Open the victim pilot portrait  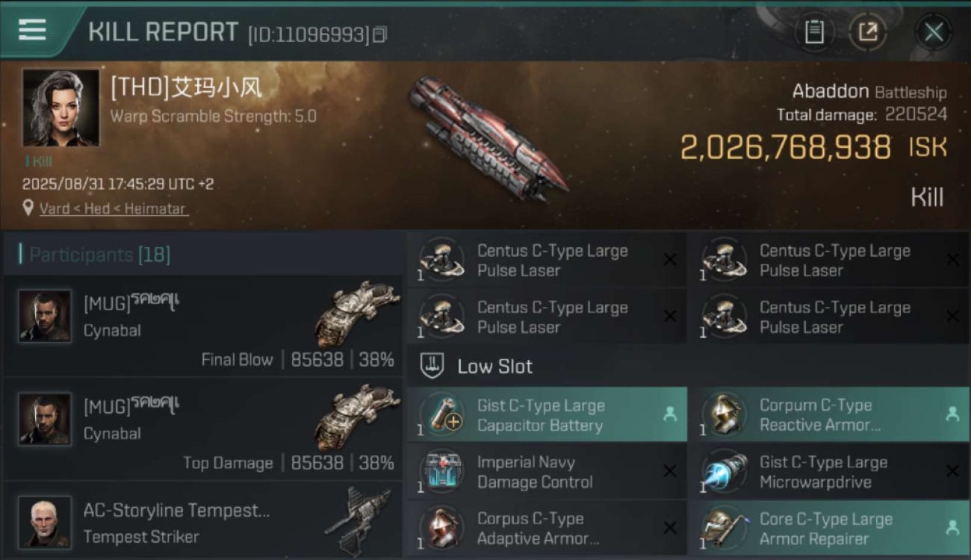coord(61,108)
